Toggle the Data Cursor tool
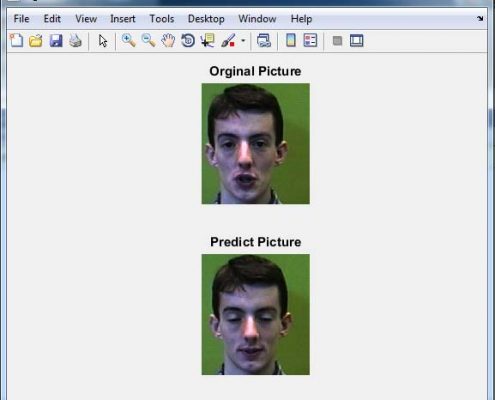 click(208, 41)
